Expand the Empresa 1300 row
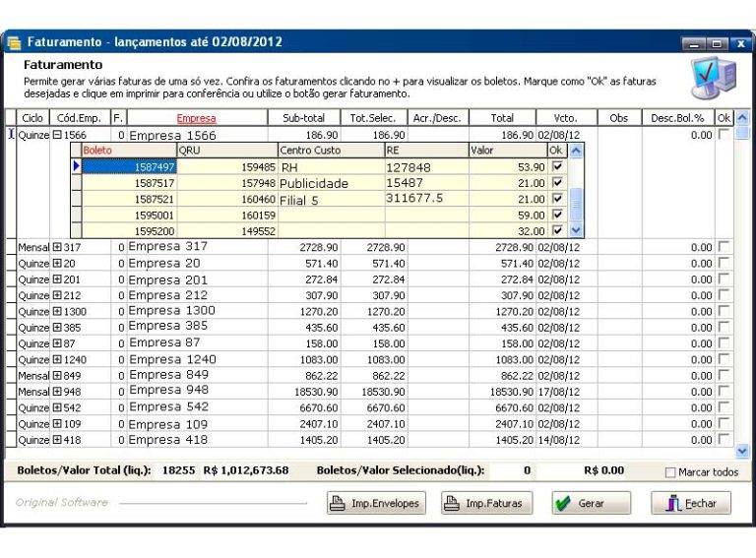Viewport: 756px width, 558px height. pos(57,311)
